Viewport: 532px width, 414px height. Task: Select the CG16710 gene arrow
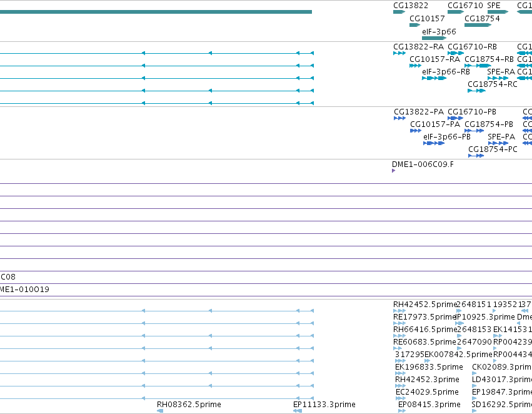[456, 12]
